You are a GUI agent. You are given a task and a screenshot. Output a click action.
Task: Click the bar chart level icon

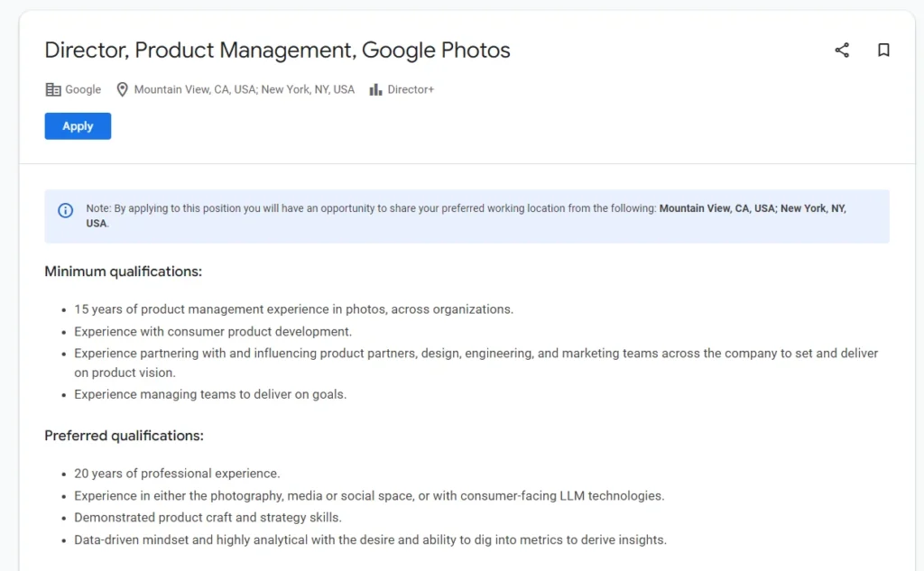pos(375,89)
